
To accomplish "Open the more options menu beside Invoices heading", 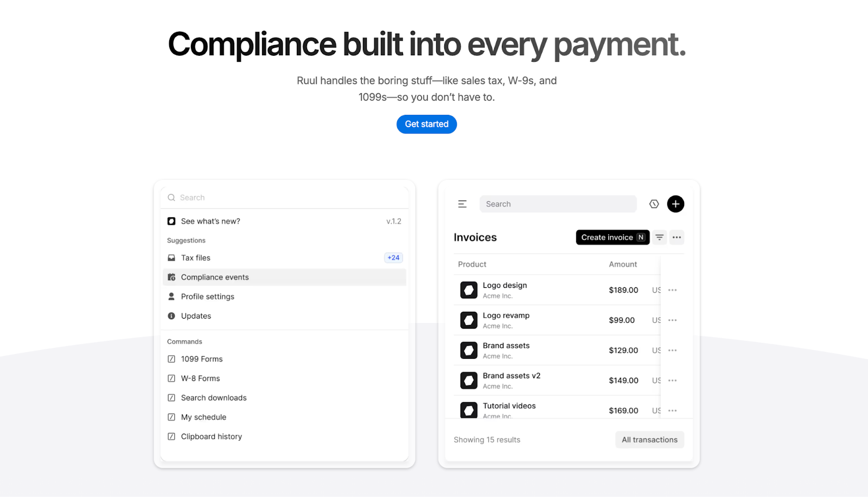I will [x=676, y=237].
